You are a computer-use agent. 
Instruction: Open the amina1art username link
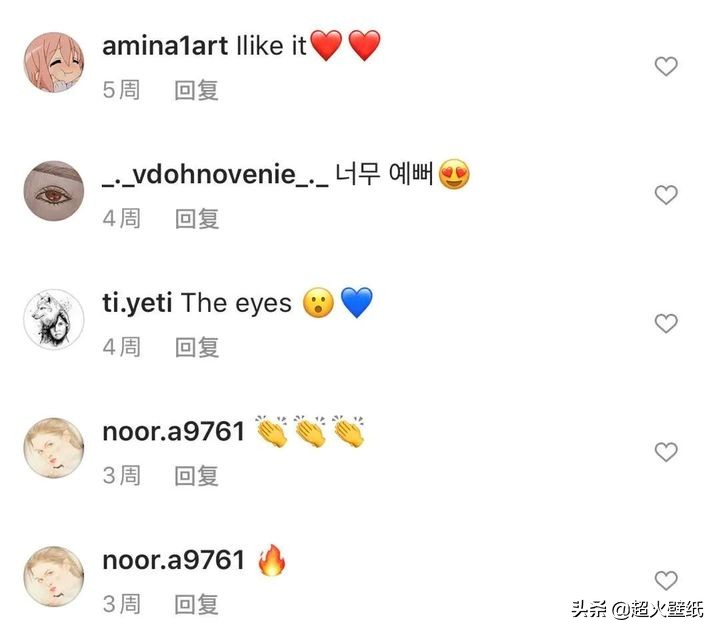(x=165, y=46)
